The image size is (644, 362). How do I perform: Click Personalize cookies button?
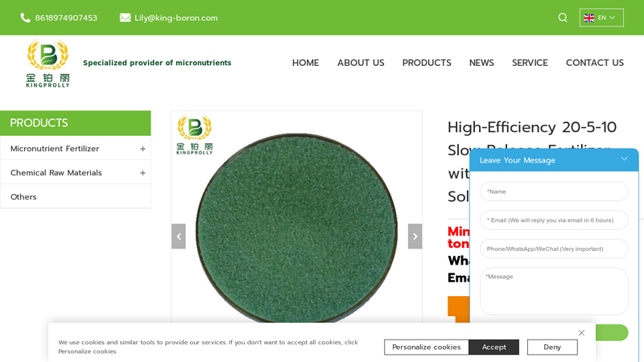click(426, 347)
